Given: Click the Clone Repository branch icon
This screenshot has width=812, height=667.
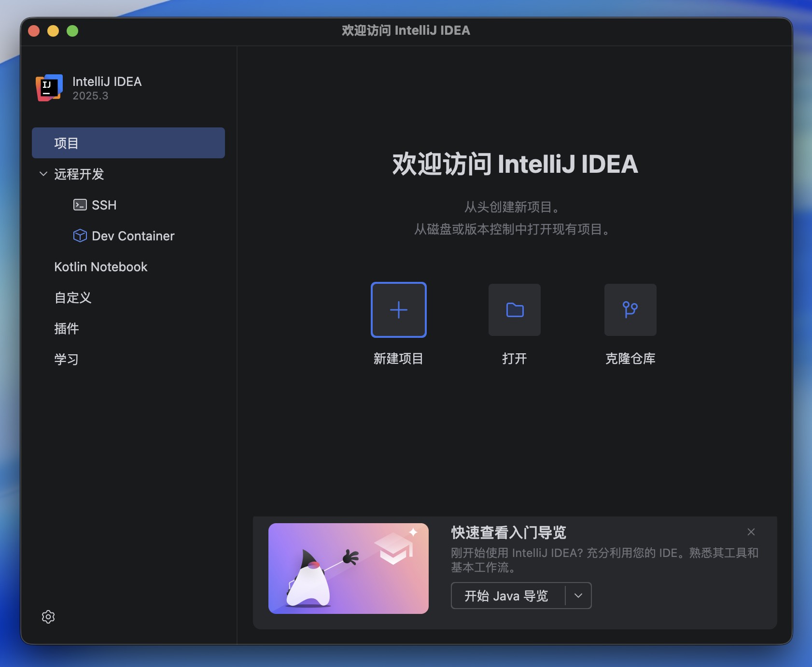Looking at the screenshot, I should pos(630,310).
